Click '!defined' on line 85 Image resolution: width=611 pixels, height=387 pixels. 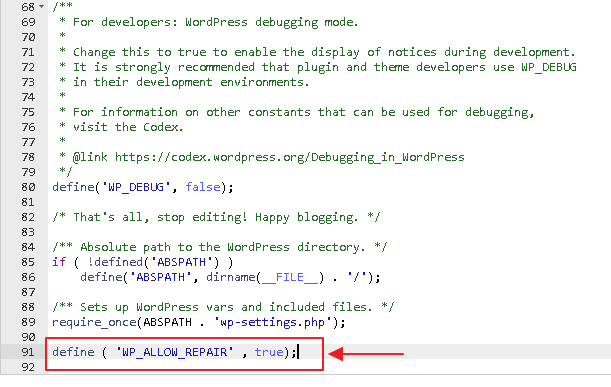coord(115,262)
